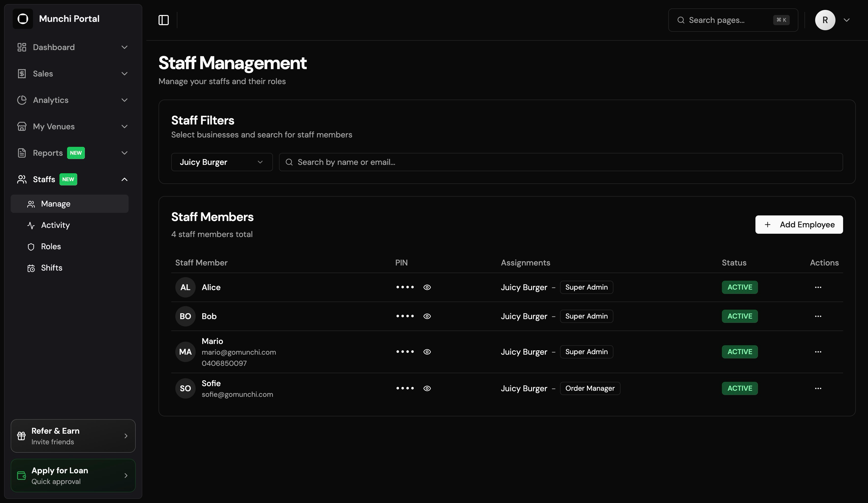This screenshot has height=503, width=868.
Task: Click the Staff Member column header
Action: 201,263
